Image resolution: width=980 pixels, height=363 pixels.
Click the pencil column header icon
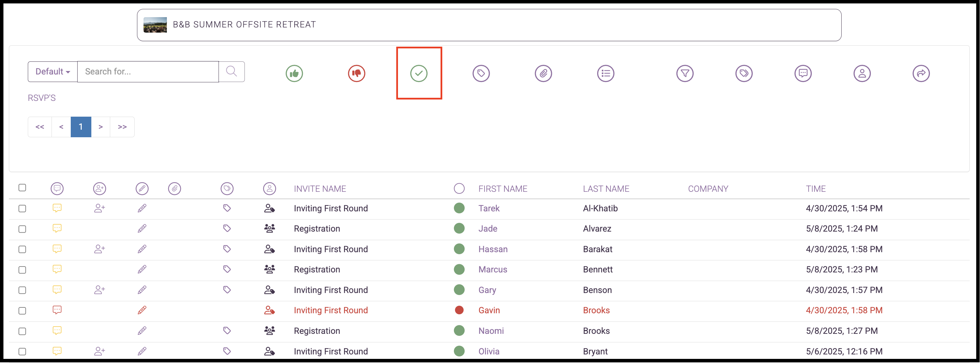coord(142,188)
